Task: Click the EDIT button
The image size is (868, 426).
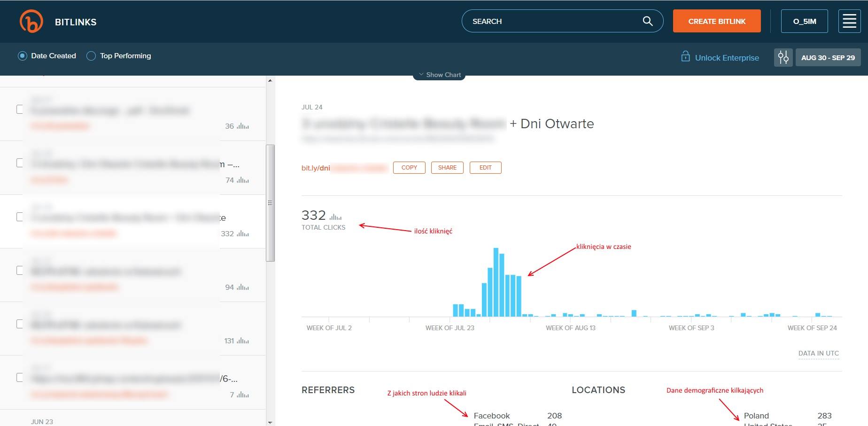Action: 485,168
